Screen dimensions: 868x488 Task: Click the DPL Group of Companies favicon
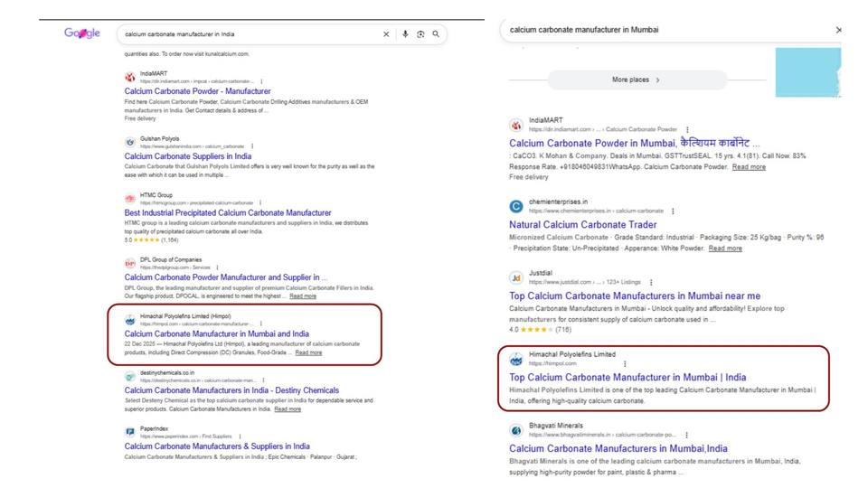(x=130, y=263)
